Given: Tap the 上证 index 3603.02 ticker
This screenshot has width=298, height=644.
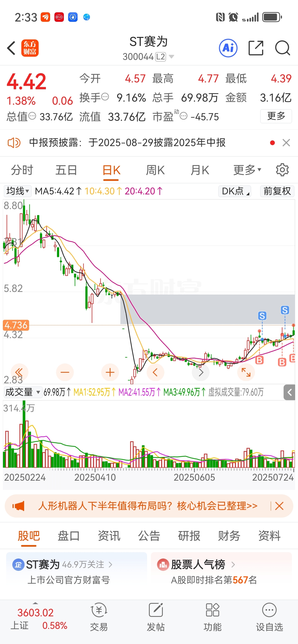Looking at the screenshot, I should click(39, 619).
